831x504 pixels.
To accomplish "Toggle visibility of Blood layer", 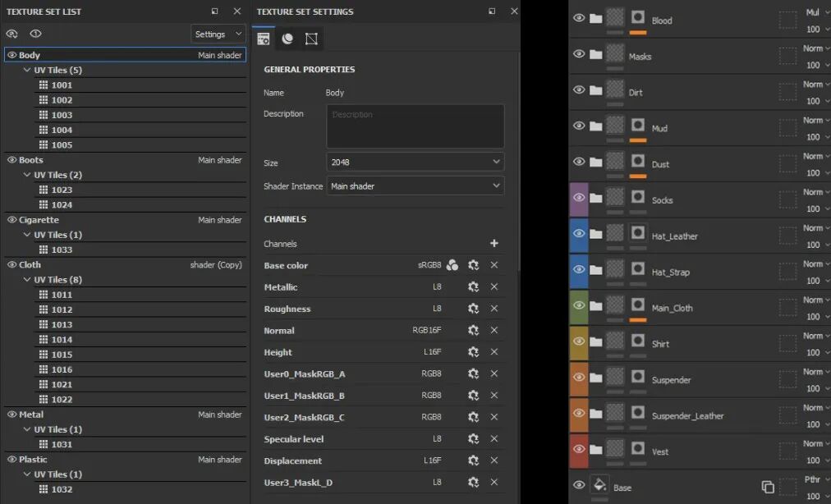I will point(579,18).
